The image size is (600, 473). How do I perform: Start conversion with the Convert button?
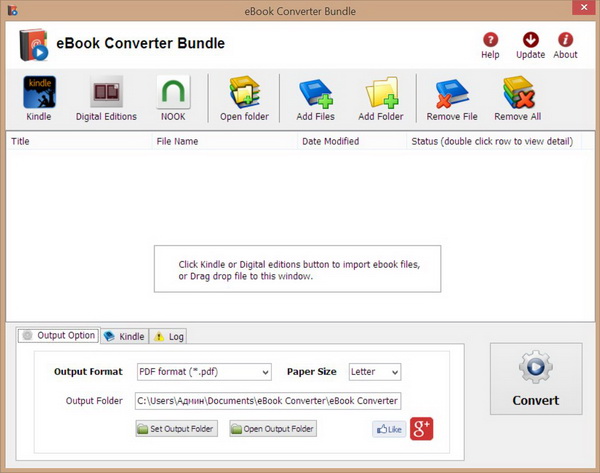pos(535,379)
